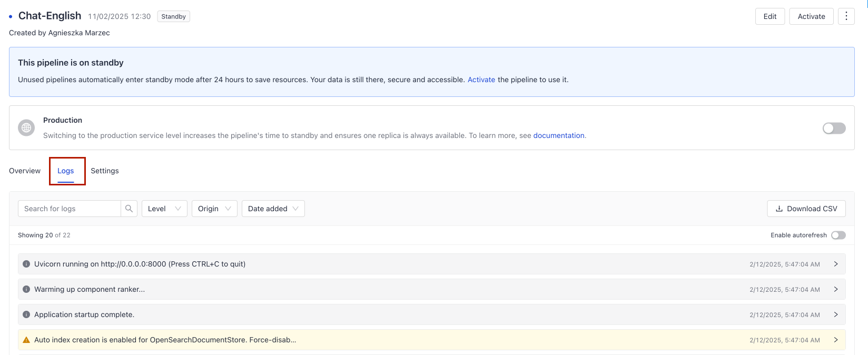Click the search magnifier icon
The image size is (868, 355).
(x=129, y=209)
